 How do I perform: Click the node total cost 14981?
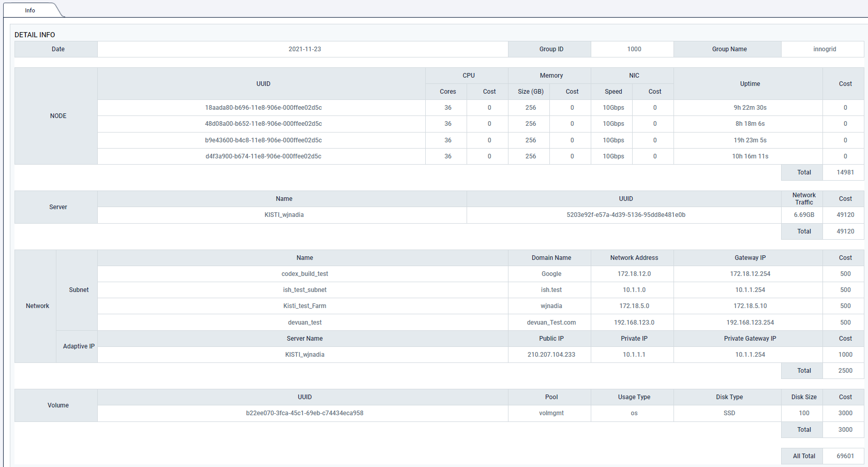[845, 172]
